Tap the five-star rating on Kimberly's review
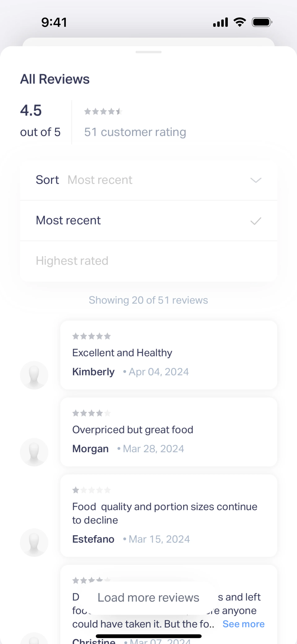 (x=92, y=336)
